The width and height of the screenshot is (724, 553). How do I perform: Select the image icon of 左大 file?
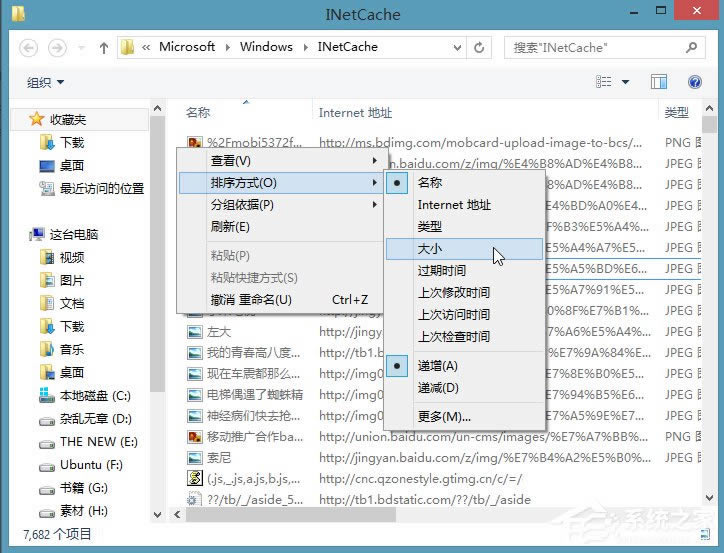[x=194, y=332]
